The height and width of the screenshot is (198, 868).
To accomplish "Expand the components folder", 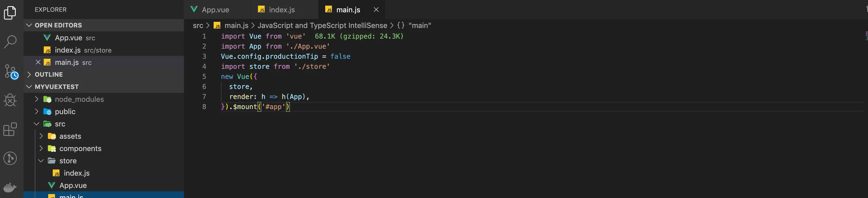I will click(x=41, y=148).
